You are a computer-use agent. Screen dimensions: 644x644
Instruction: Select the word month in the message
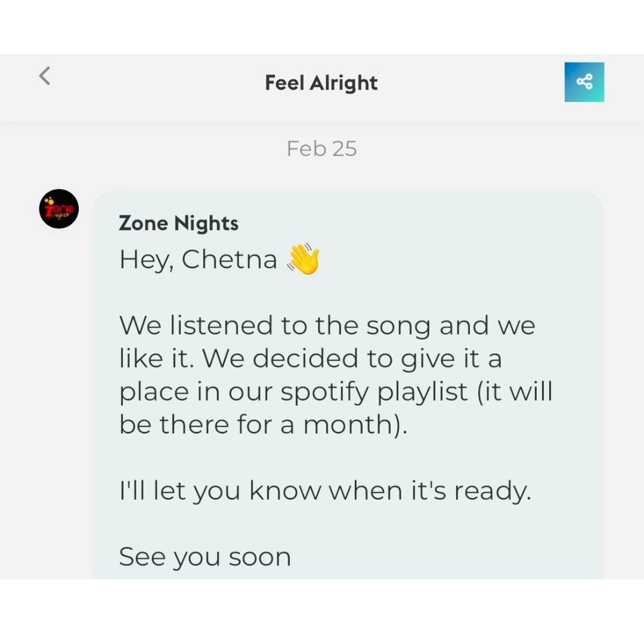(x=347, y=425)
